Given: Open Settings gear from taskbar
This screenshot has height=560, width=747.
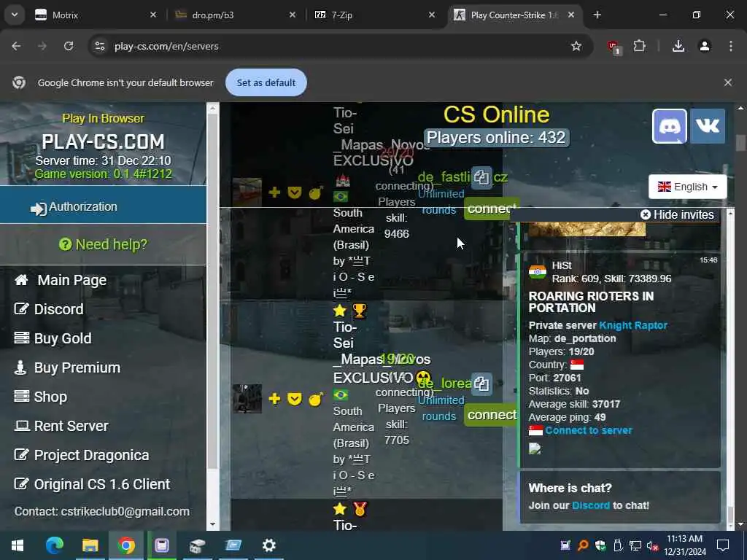Looking at the screenshot, I should [269, 545].
